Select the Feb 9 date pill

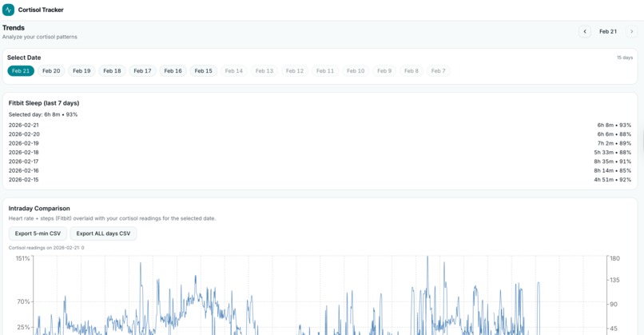tap(384, 70)
